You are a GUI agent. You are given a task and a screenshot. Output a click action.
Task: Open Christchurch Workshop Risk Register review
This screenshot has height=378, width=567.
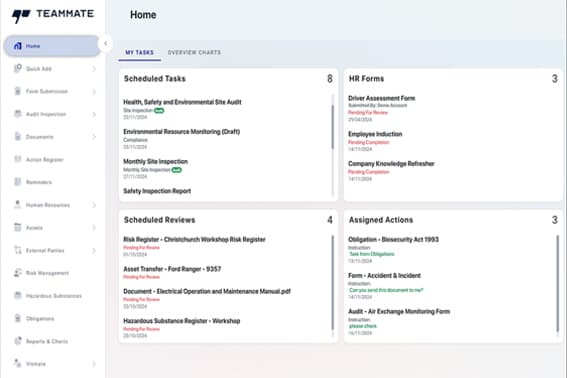tap(194, 240)
